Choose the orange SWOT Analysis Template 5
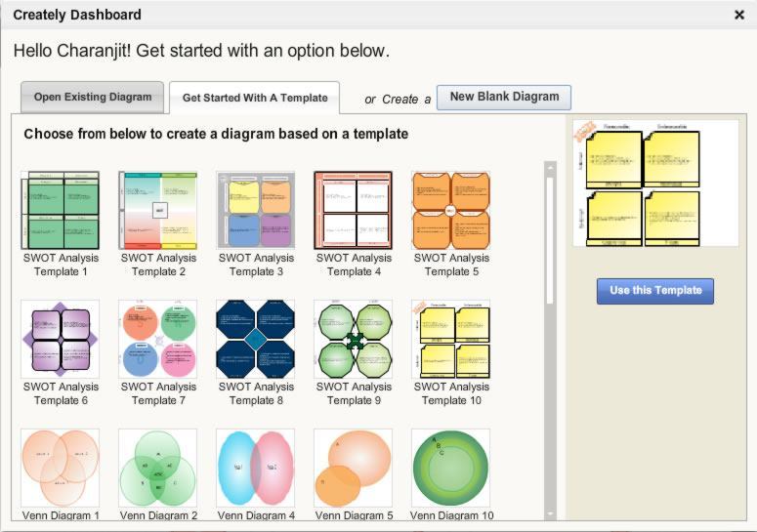This screenshot has width=757, height=532. point(450,211)
